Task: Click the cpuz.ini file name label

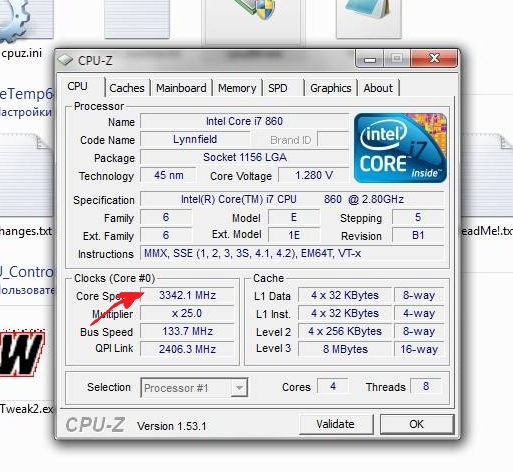Action: coord(22,53)
